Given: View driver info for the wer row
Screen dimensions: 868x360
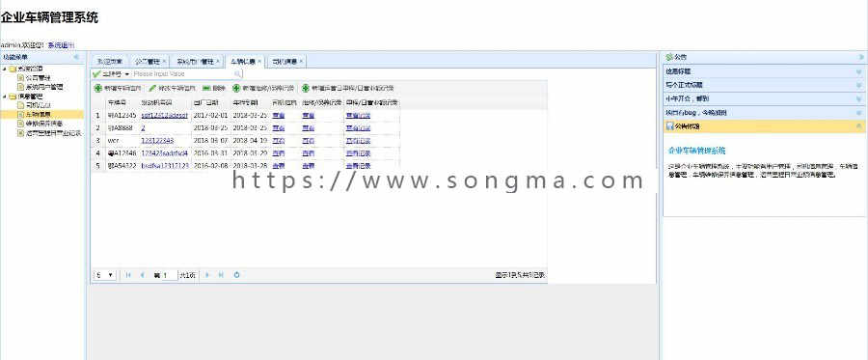Looking at the screenshot, I should click(279, 140).
